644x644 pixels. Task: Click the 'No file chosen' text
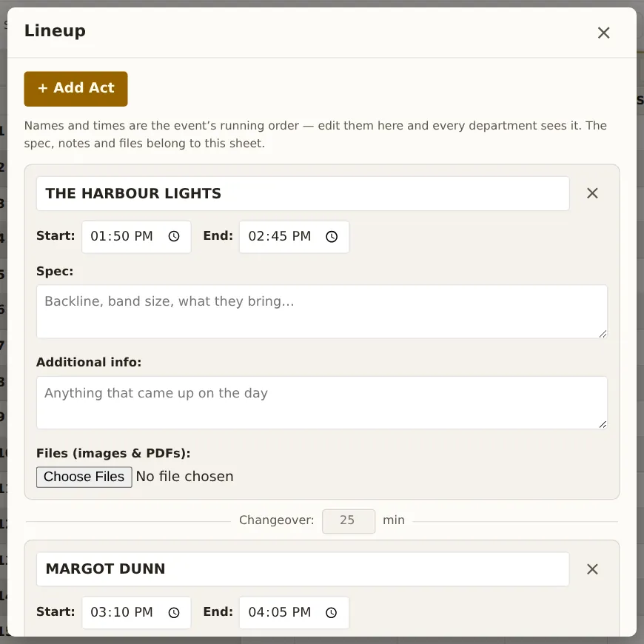tap(185, 477)
